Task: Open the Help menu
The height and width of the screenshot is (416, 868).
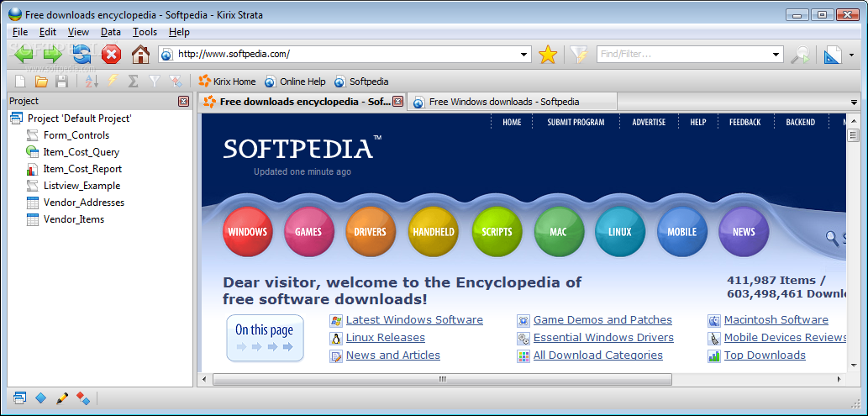Action: [x=179, y=32]
